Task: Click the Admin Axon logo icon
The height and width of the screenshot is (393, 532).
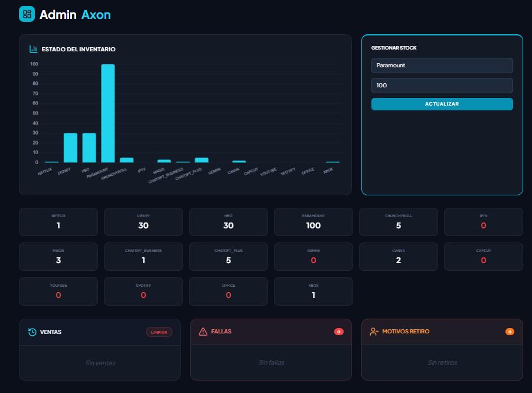Action: 27,14
